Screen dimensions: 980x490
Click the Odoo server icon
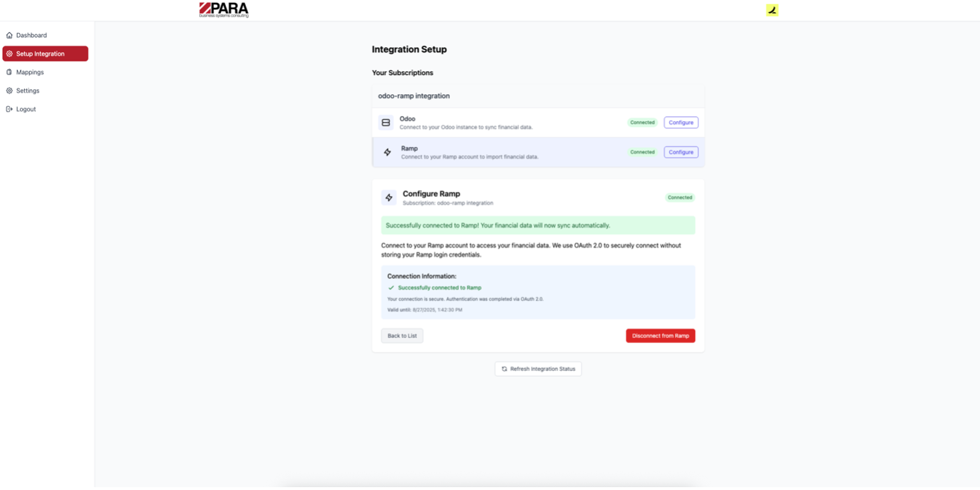coord(386,123)
